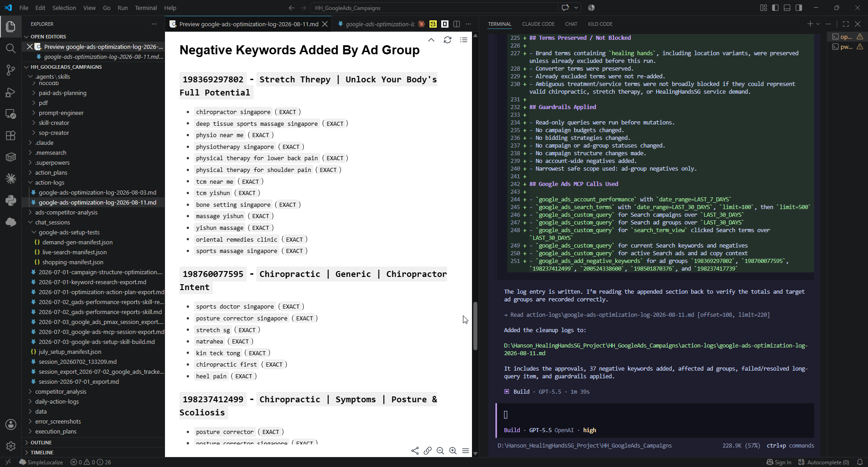The height and width of the screenshot is (467, 868).
Task: Open the Python extension view in activity bar
Action: [11, 200]
